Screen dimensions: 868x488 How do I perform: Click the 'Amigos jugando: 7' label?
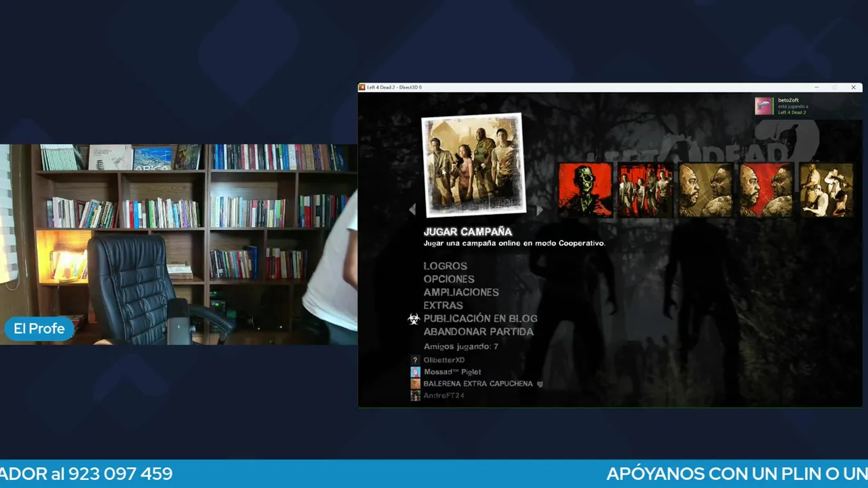coord(461,346)
